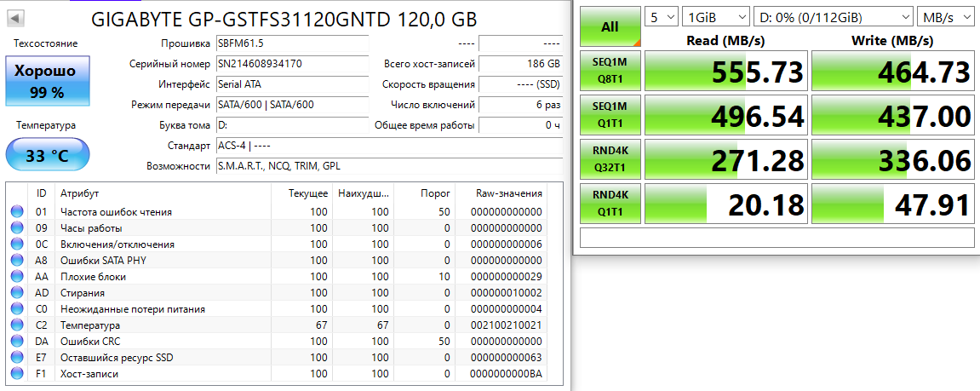Click the drive letter field D:
This screenshot has height=391, width=980.
(292, 124)
